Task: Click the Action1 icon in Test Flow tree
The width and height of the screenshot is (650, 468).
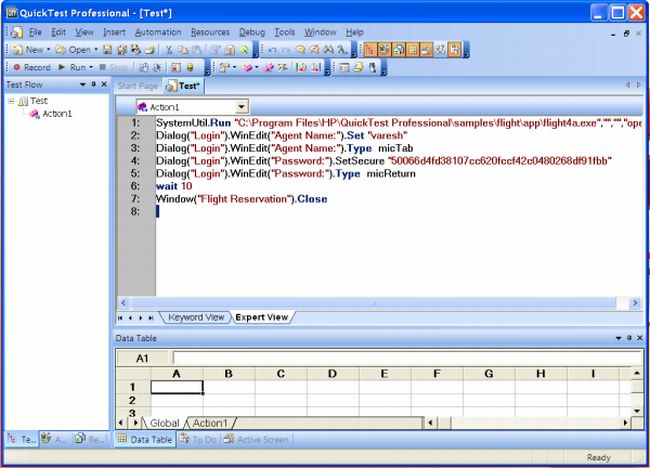Action: 34,114
